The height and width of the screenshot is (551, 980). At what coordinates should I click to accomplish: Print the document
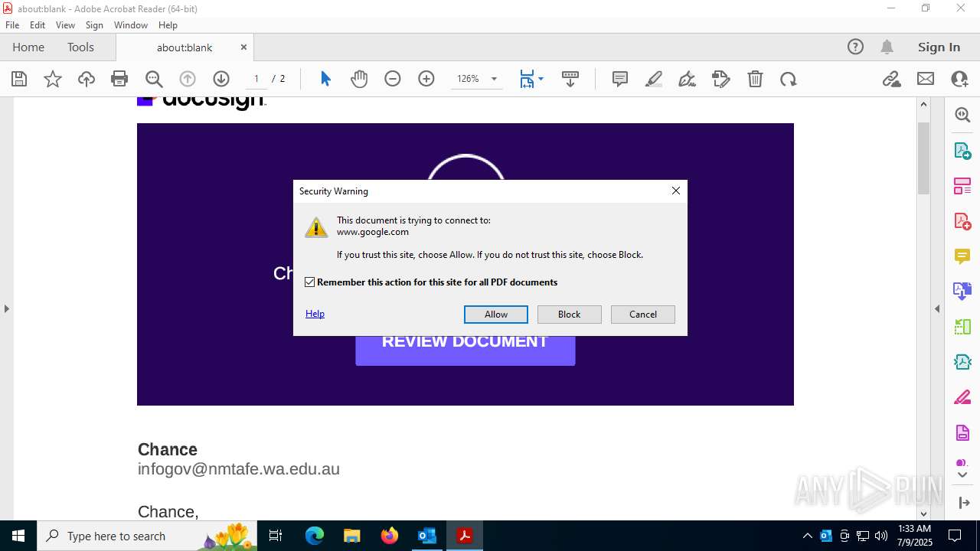pos(119,79)
